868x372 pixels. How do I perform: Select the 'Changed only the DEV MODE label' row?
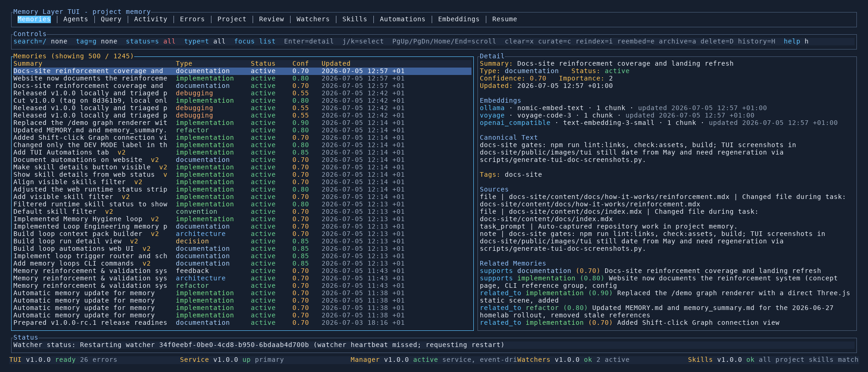pyautogui.click(x=242, y=145)
